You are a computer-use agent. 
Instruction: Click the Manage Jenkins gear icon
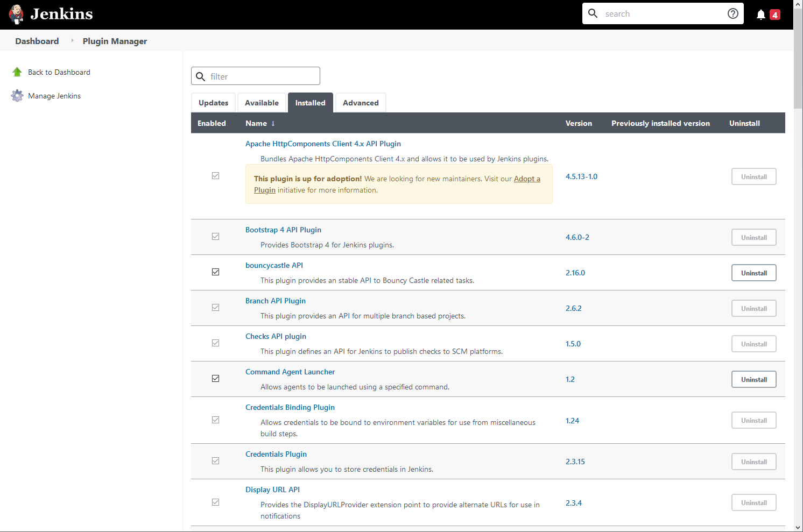17,96
